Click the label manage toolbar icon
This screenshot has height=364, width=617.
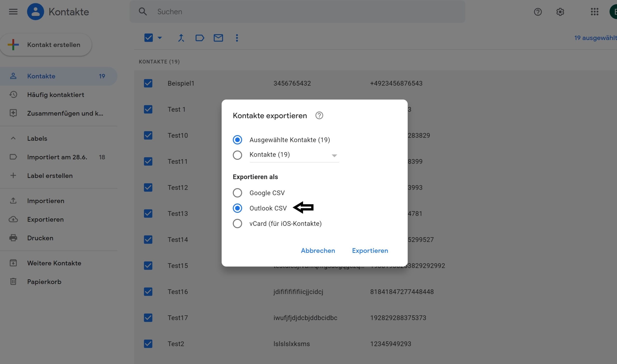[200, 38]
